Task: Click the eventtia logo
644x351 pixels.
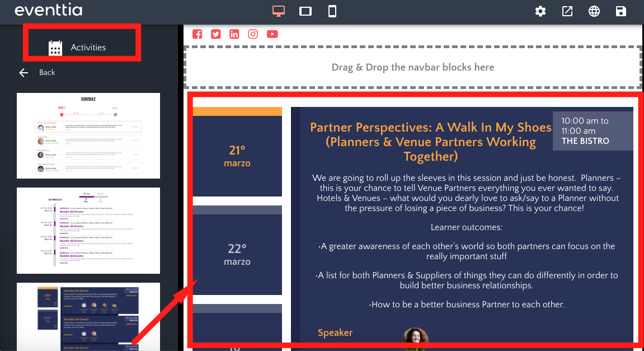Action: point(48,11)
